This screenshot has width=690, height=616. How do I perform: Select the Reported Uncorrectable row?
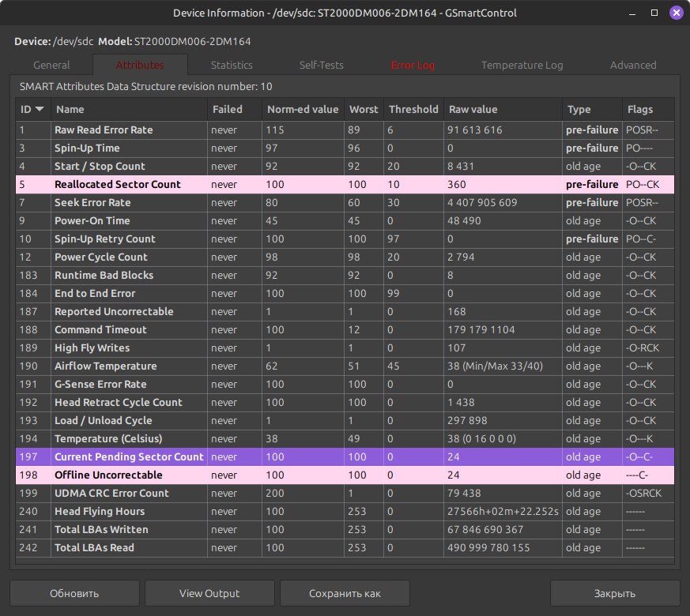[345, 312]
